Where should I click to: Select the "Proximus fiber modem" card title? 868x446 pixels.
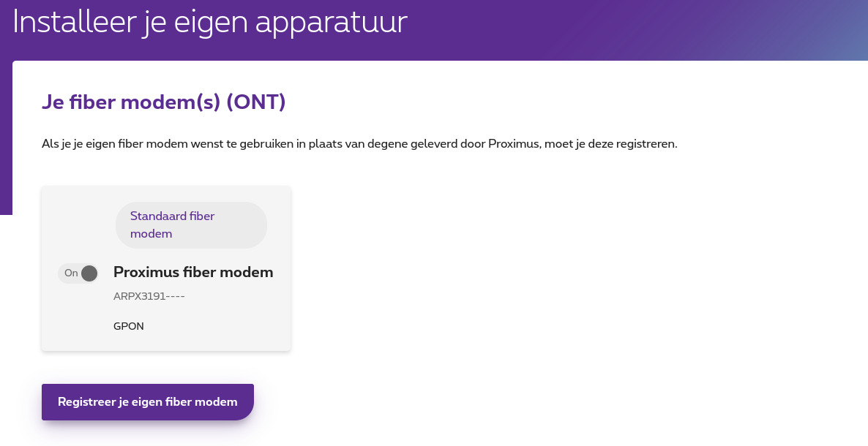point(193,273)
